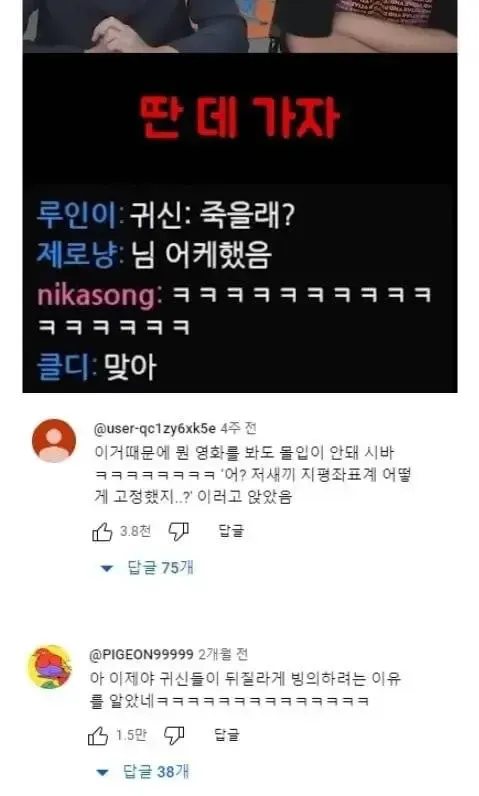Click the arrow beside 답글 38개
Screen dimensions: 479x796
(102, 773)
